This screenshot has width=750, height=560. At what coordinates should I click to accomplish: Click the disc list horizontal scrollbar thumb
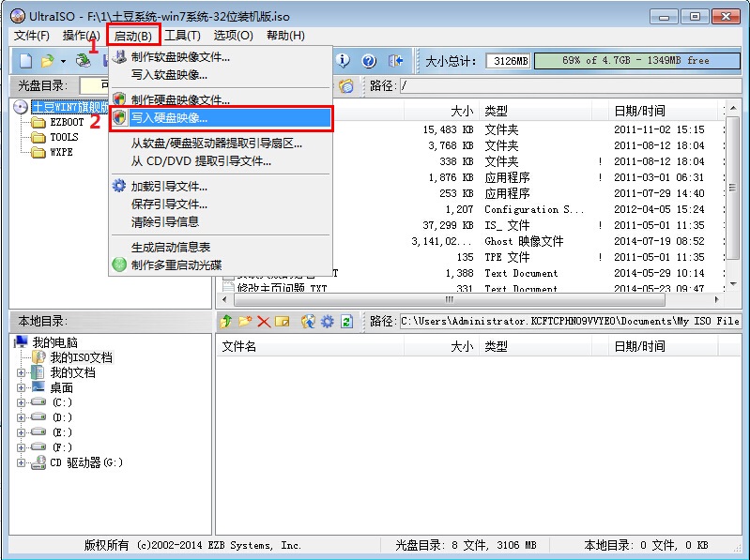(x=449, y=299)
